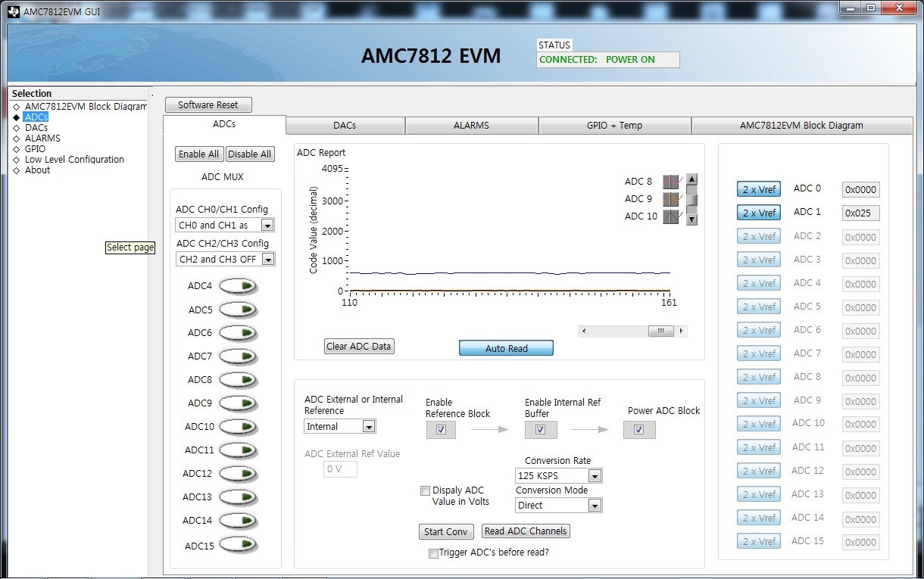Check Trigger ADC's before read option
924x579 pixels.
pyautogui.click(x=434, y=553)
